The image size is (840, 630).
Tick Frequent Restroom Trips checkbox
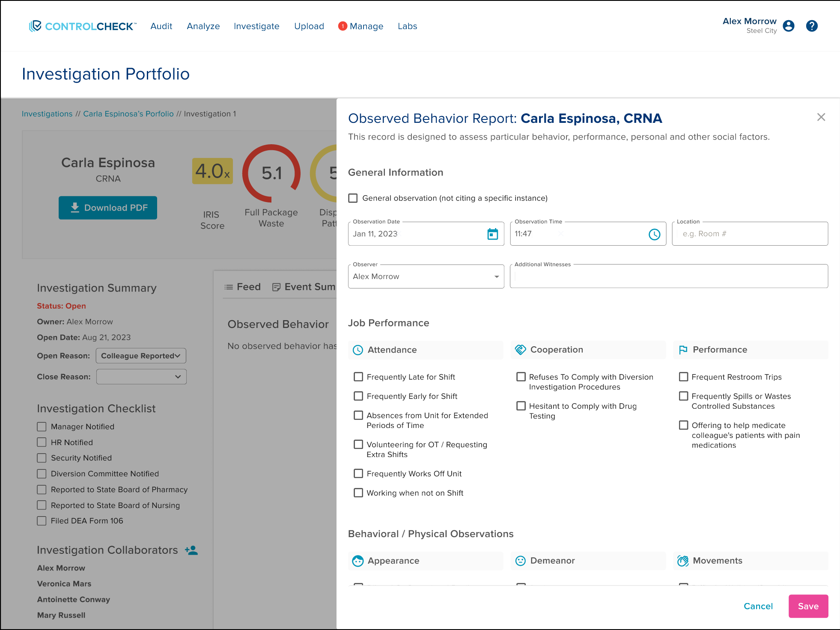tap(683, 377)
